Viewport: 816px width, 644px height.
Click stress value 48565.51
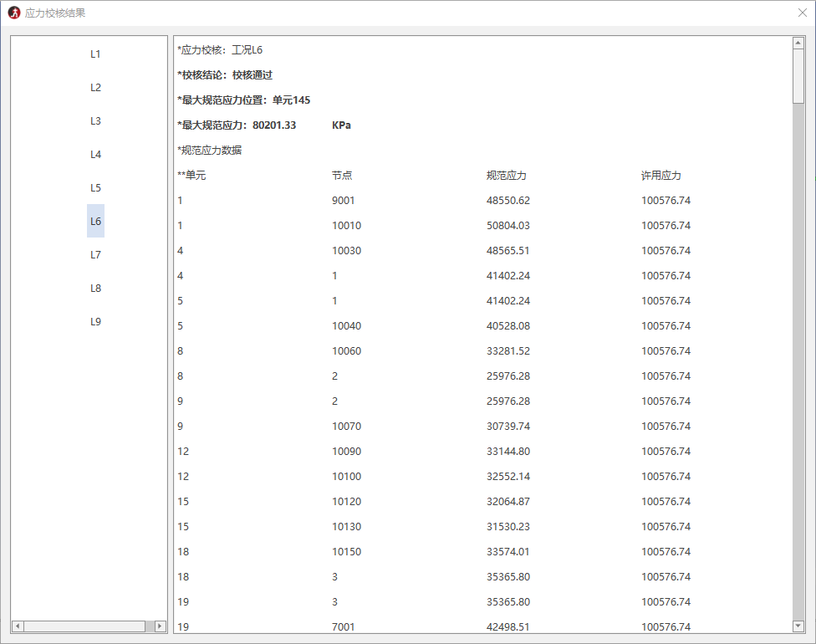point(508,250)
